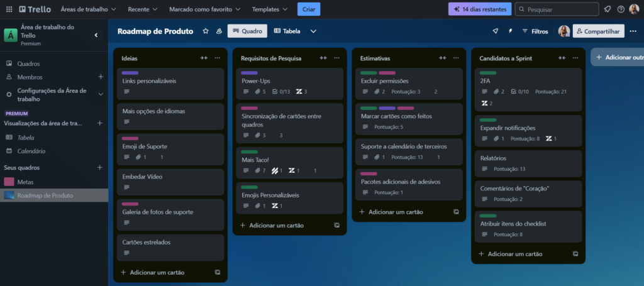The height and width of the screenshot is (286, 644).
Task: Open the Templates dropdown
Action: pyautogui.click(x=270, y=9)
